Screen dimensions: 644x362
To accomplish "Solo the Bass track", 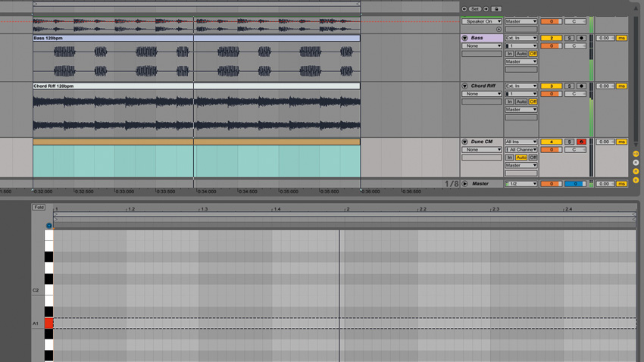I will click(569, 38).
